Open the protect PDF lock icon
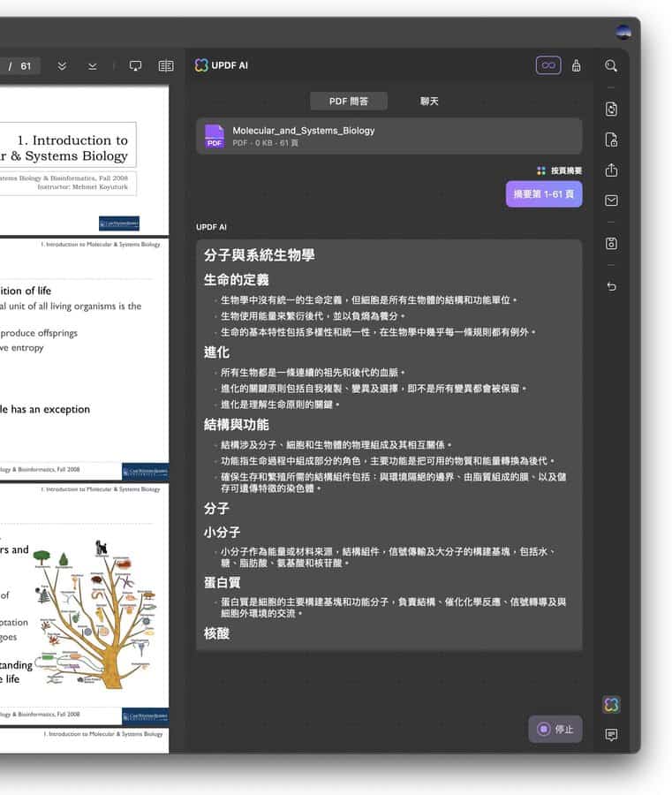 click(x=611, y=140)
